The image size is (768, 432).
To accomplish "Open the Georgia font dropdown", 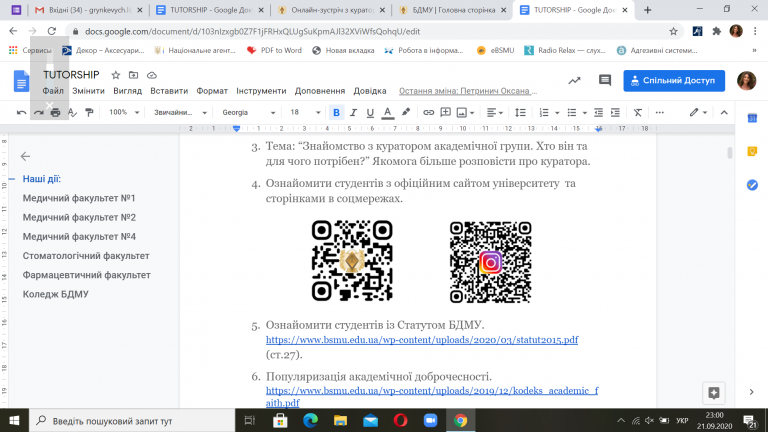I will pyautogui.click(x=245, y=113).
